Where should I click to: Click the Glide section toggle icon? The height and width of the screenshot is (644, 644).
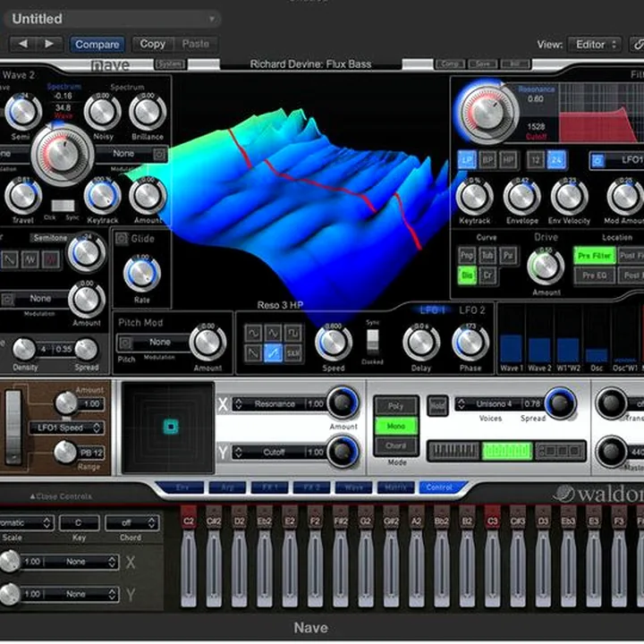(122, 238)
